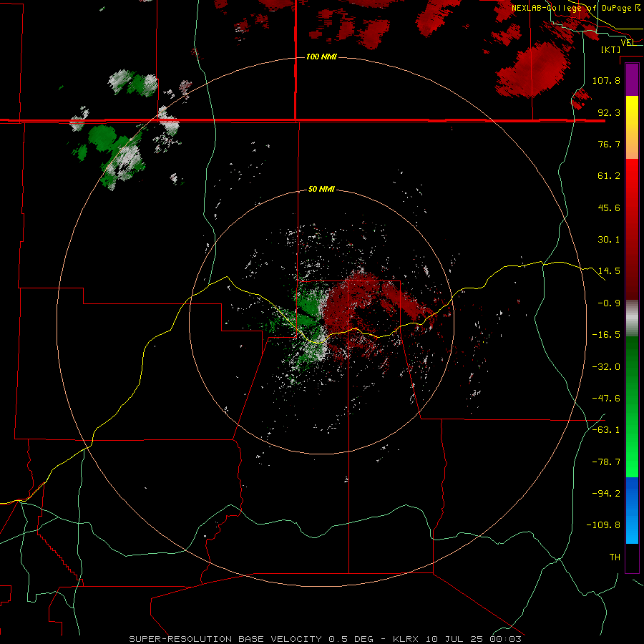Click the '[KT]' units label
Image resolution: width=644 pixels, height=644 pixels.
coord(611,49)
